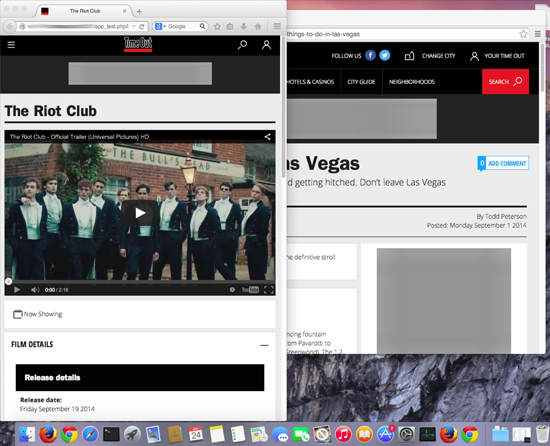550x446 pixels.
Task: Toggle fullscreen on the Riot Club trailer
Action: pos(269,290)
